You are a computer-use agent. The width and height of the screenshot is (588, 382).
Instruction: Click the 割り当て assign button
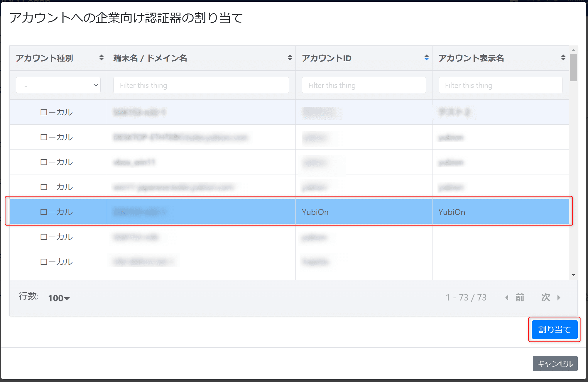click(555, 330)
